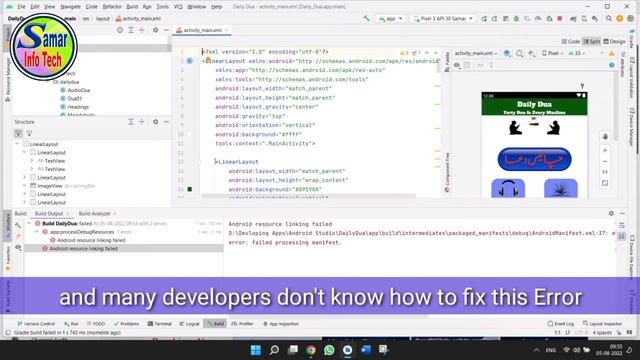Select AudioDua class in project tree
The width and height of the screenshot is (640, 360).
point(78,90)
